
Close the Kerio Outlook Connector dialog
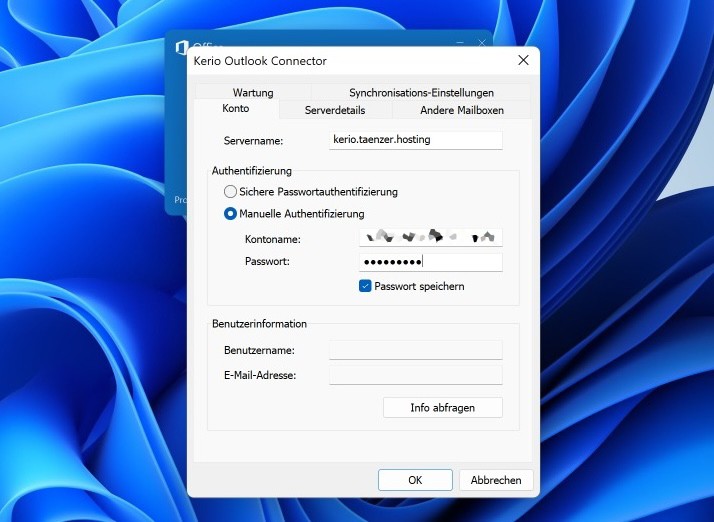click(524, 60)
